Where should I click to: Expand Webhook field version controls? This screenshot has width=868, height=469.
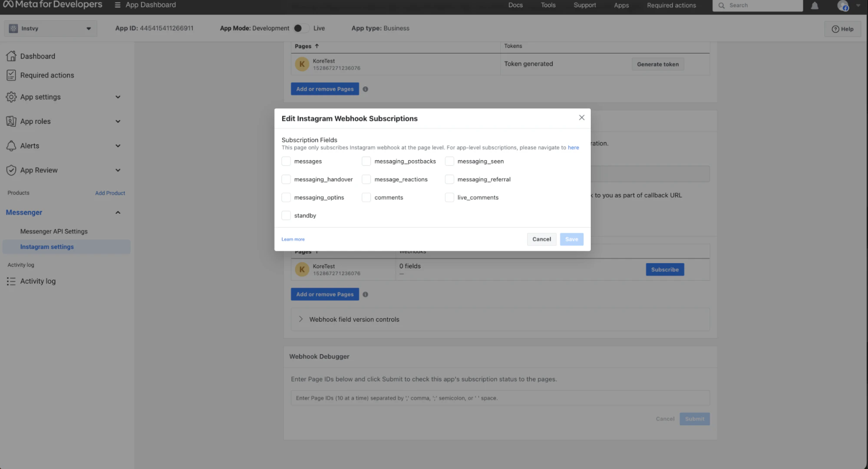[300, 319]
